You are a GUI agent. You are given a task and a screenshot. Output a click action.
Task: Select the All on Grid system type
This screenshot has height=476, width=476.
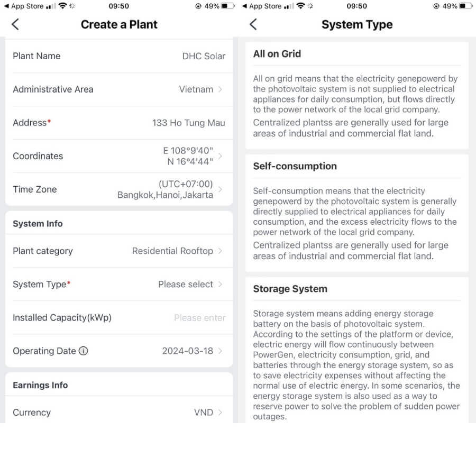tap(356, 96)
